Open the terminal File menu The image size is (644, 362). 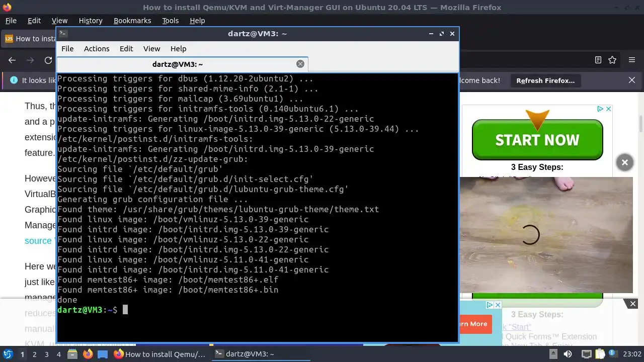(x=67, y=49)
